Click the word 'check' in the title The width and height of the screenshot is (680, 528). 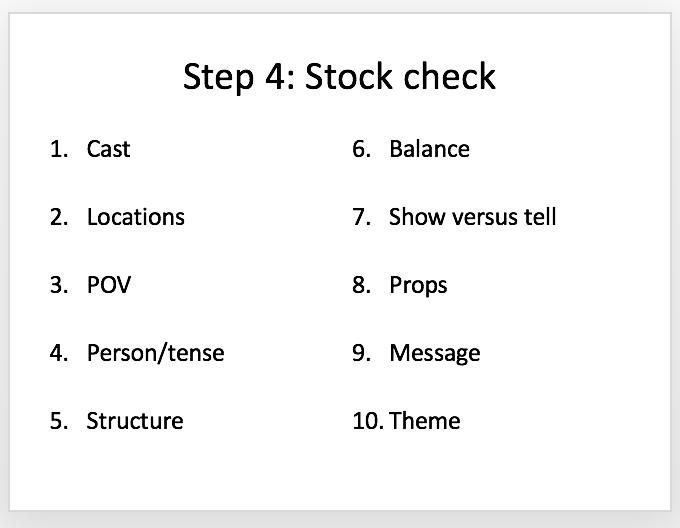click(x=450, y=77)
